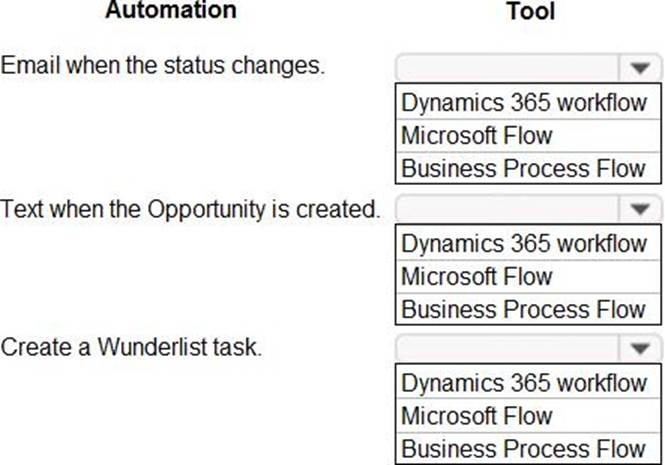Click the "Create a Wunderlist task" label
Viewport: 665px width, 465px height.
[131, 348]
